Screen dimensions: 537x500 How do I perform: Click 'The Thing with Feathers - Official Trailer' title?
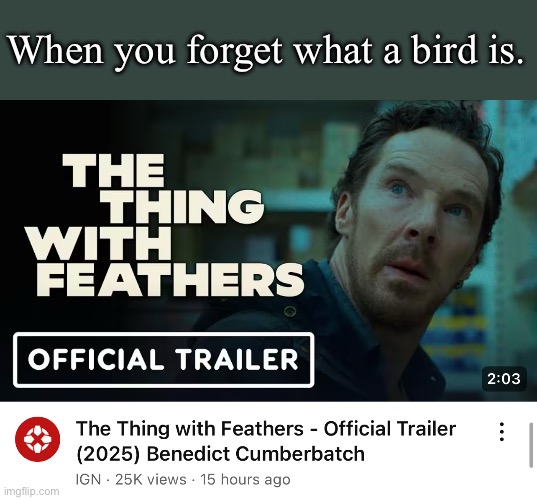266,429
